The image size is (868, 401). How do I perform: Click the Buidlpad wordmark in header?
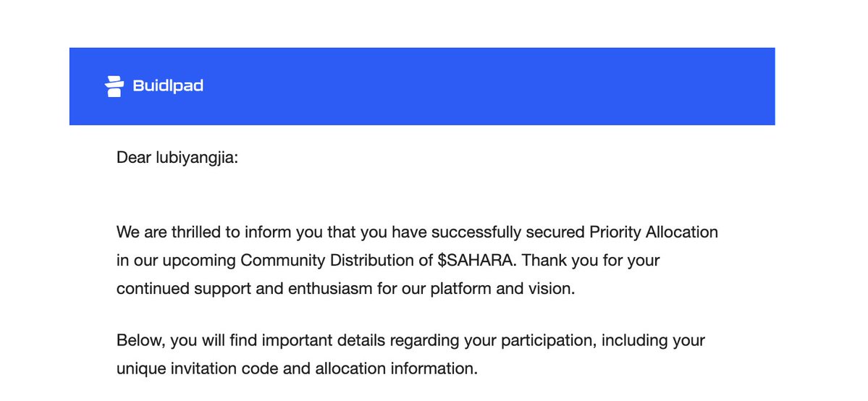tap(168, 86)
